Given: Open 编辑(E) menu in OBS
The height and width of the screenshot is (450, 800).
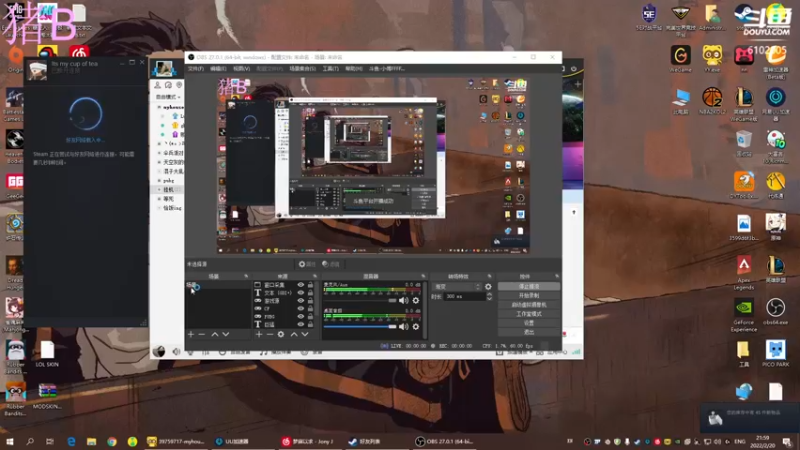Looking at the screenshot, I should [218, 68].
